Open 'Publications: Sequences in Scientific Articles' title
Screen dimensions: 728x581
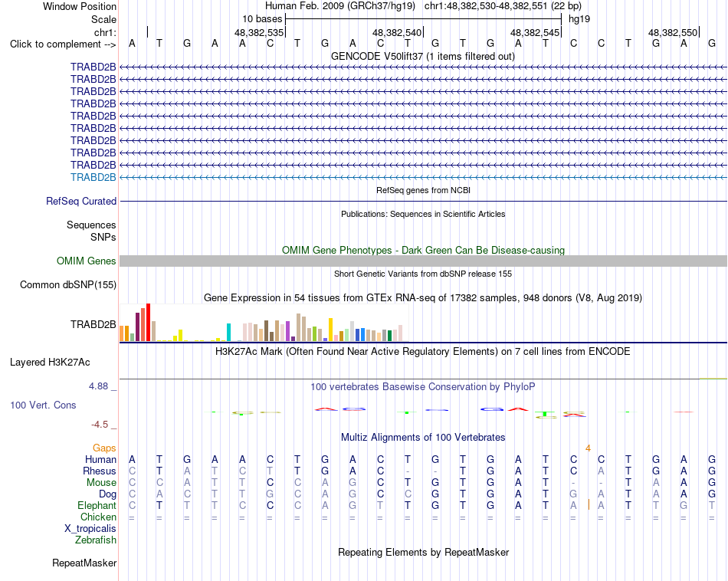point(423,214)
